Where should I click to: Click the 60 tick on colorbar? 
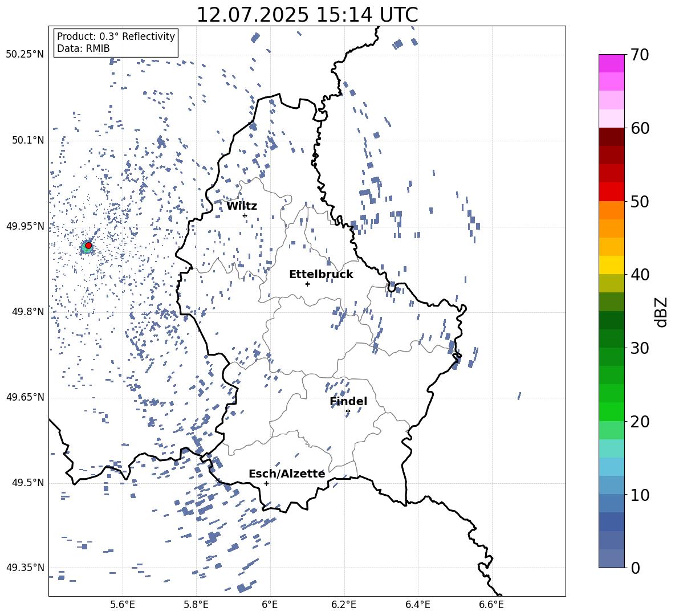(640, 128)
